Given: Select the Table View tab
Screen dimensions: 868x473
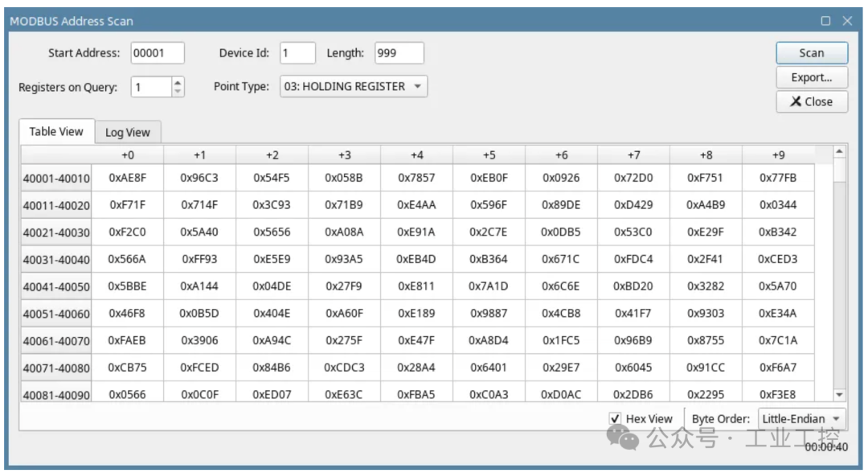Looking at the screenshot, I should coord(56,132).
